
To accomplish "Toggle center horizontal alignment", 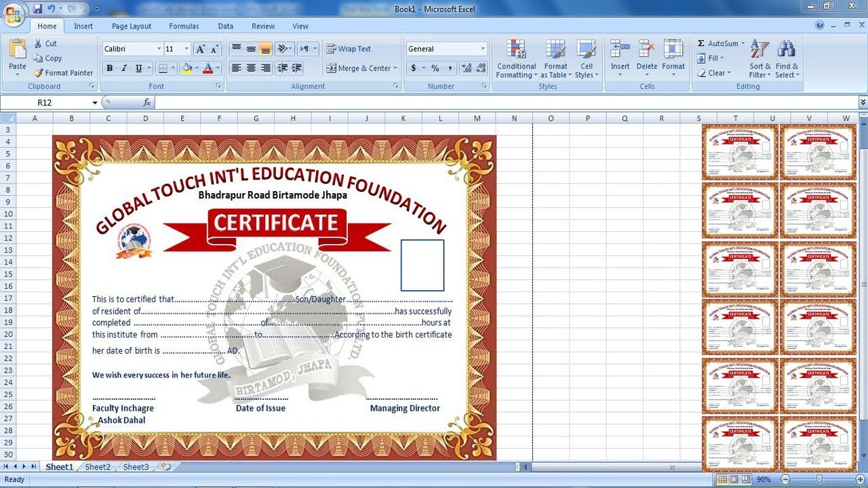I will [251, 68].
